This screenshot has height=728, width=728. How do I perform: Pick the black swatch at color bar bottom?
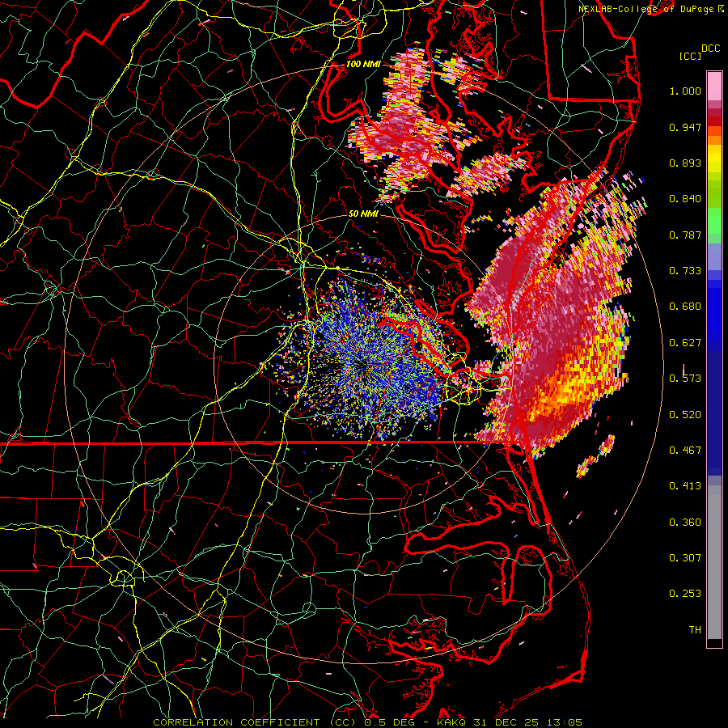[x=714, y=643]
